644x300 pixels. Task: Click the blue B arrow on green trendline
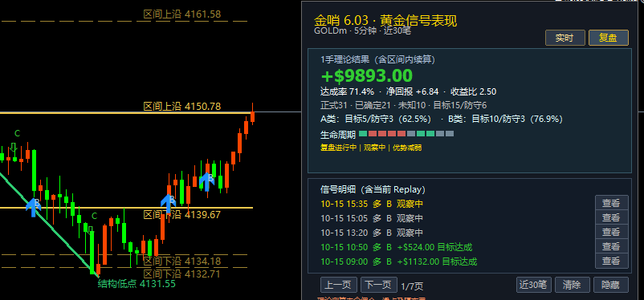[x=34, y=207]
